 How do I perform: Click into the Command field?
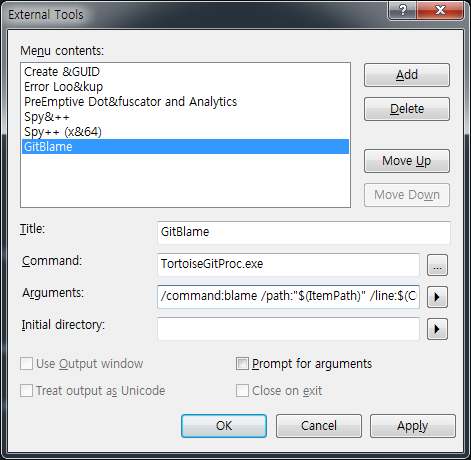(288, 265)
